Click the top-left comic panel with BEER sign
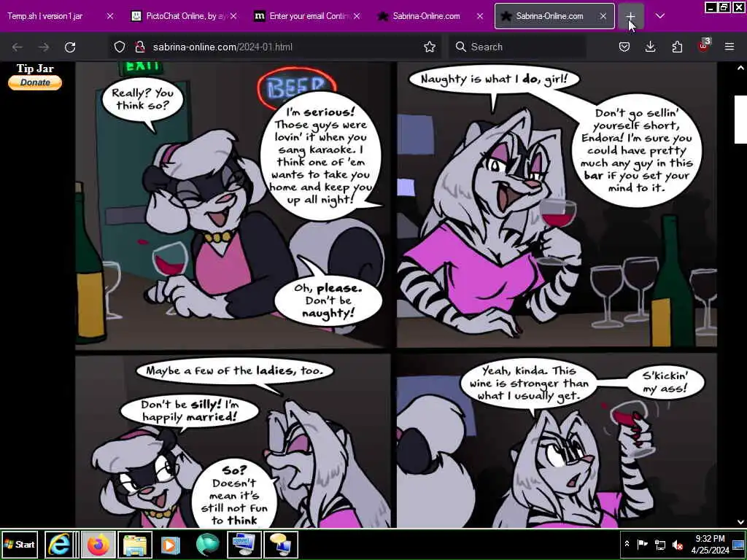This screenshot has width=747, height=560. [x=233, y=205]
